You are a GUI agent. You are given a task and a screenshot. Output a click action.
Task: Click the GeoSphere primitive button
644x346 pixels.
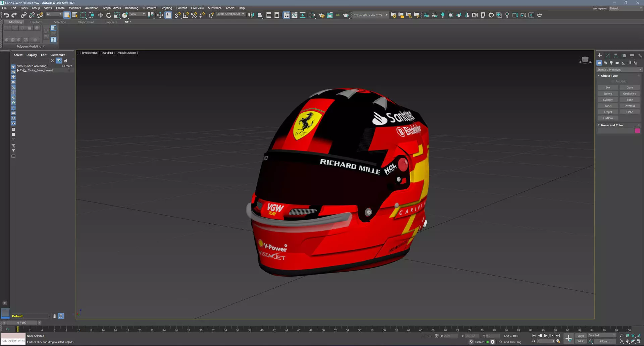point(630,94)
